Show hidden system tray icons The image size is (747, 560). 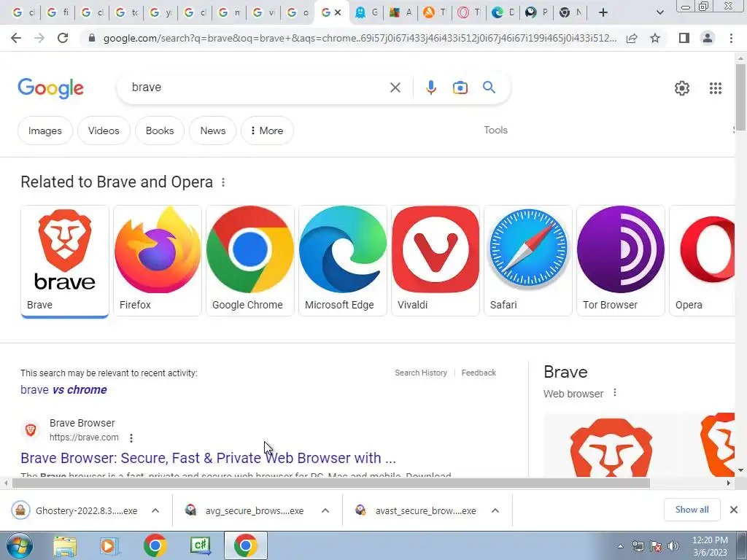(x=620, y=546)
